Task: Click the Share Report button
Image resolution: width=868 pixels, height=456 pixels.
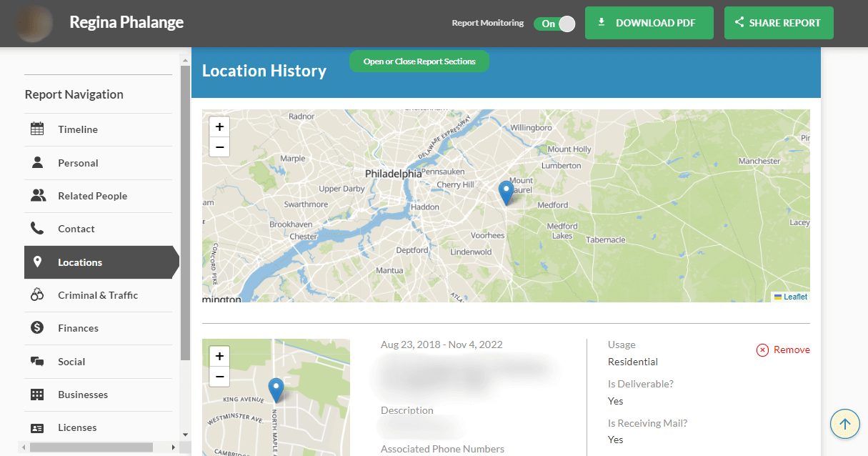Action: click(x=778, y=23)
